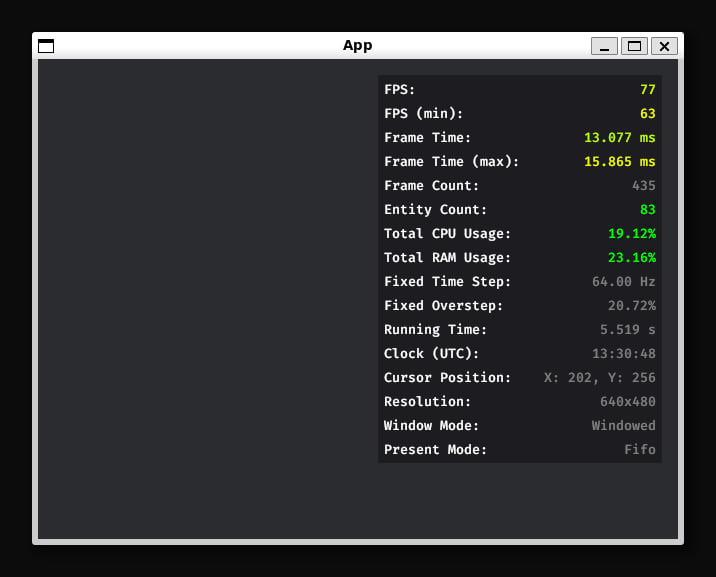This screenshot has width=716, height=577.
Task: Click the FPS value 77
Action: [x=647, y=90]
